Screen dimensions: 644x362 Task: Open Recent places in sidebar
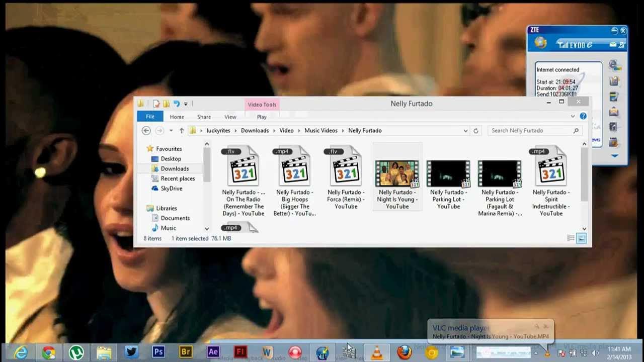pyautogui.click(x=178, y=178)
